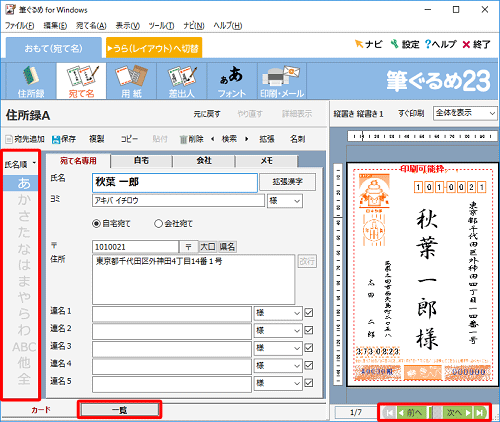This screenshot has width=500, height=422.
Task: Open the ツール menu
Action: pyautogui.click(x=161, y=25)
